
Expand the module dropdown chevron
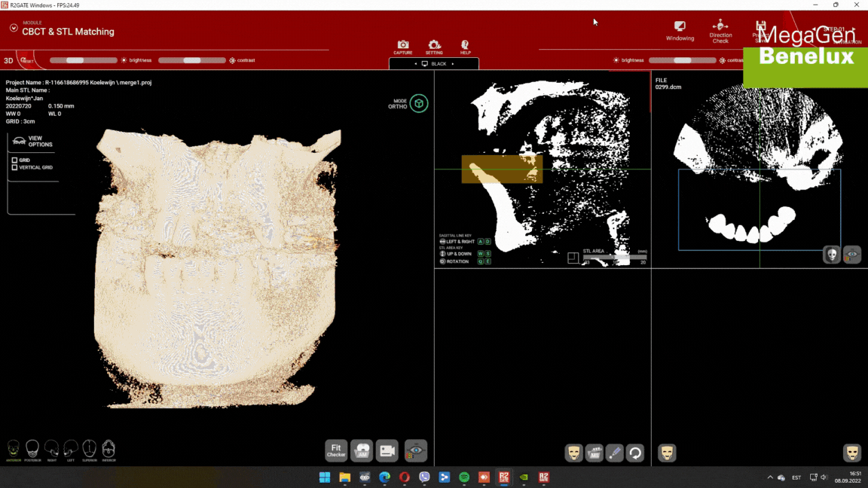pyautogui.click(x=14, y=28)
